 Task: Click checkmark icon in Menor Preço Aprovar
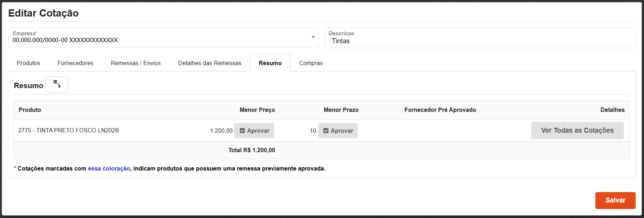coord(242,131)
